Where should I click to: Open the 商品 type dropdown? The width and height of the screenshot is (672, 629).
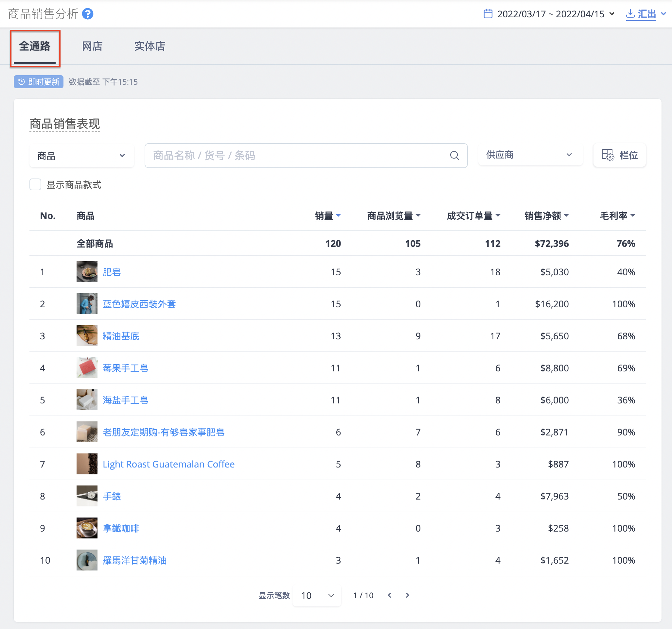pyautogui.click(x=81, y=156)
